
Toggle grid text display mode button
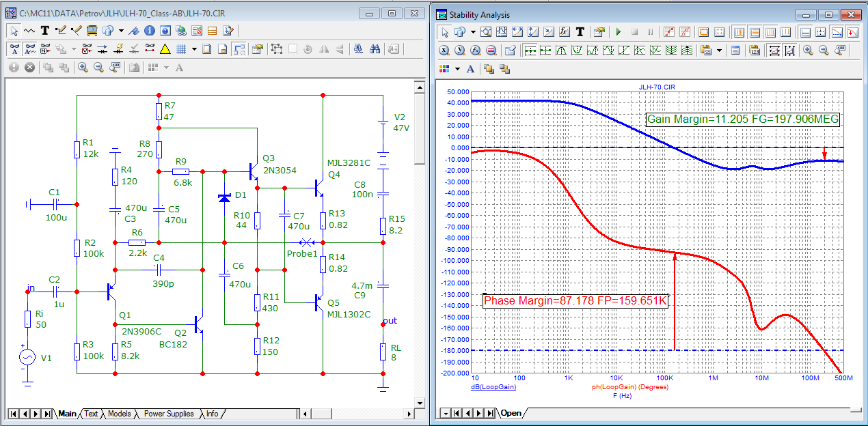click(30, 49)
